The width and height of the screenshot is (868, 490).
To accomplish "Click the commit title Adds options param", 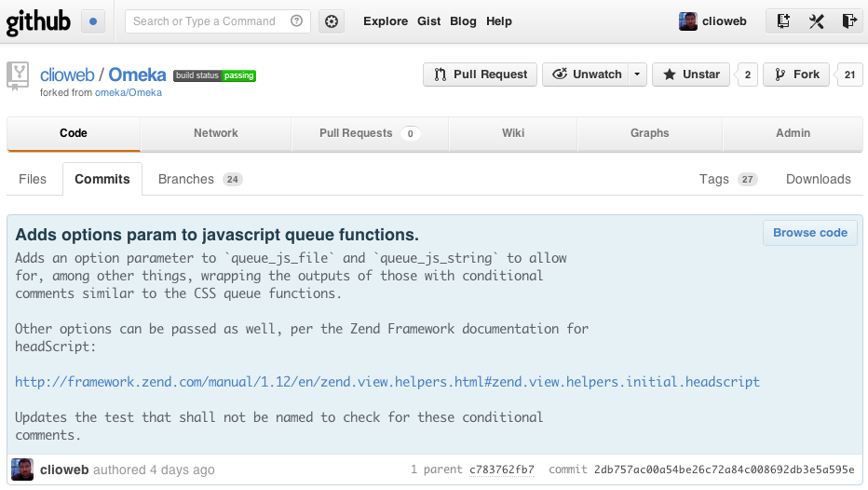I will [x=217, y=235].
